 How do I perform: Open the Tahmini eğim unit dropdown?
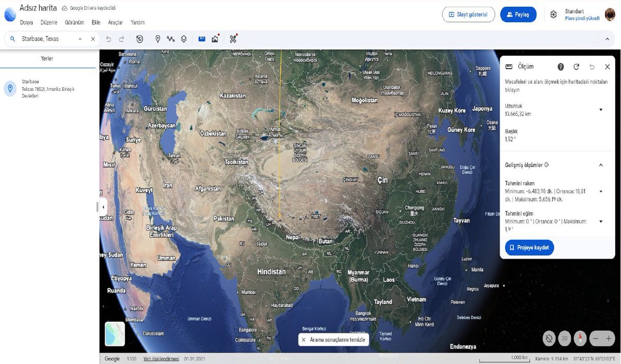(601, 221)
